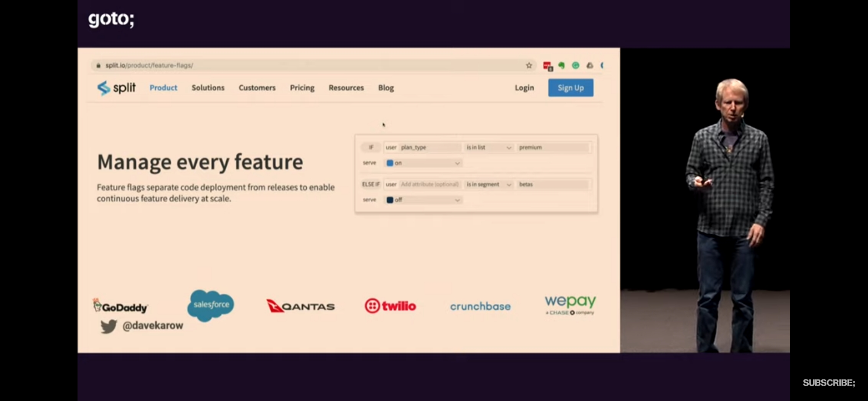This screenshot has height=401, width=868.
Task: Open the 'is in segment' condition dropdown
Action: click(x=489, y=185)
